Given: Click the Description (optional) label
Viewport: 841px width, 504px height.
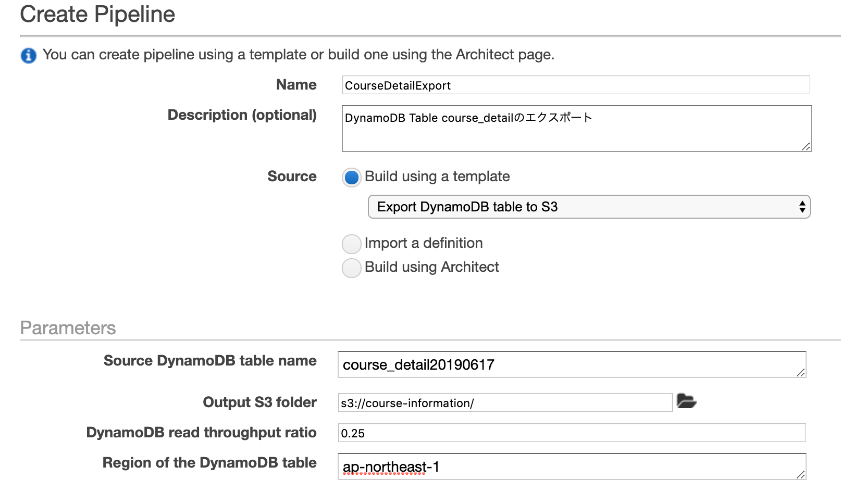Looking at the screenshot, I should point(242,115).
